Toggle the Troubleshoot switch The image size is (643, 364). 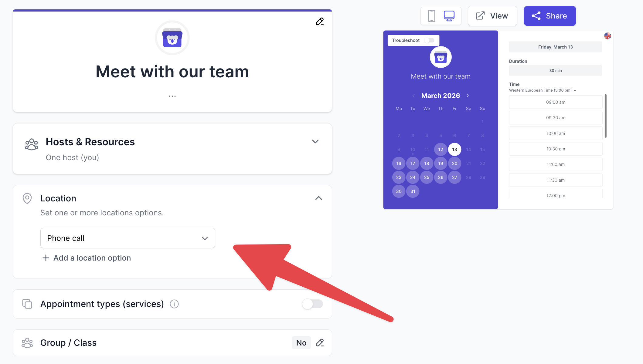(429, 40)
